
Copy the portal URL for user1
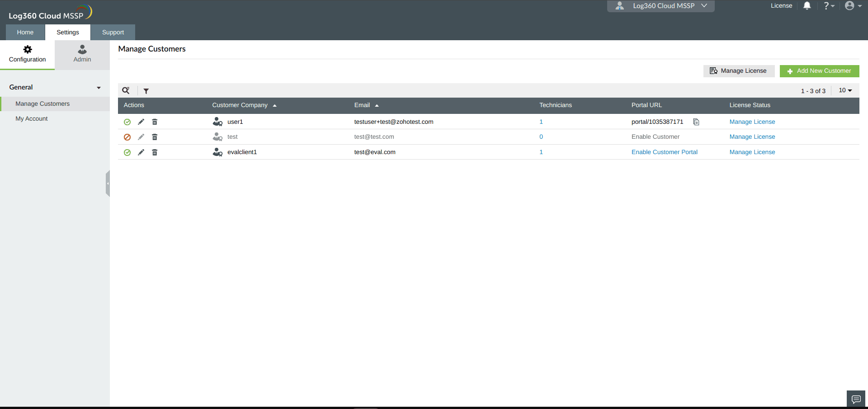696,122
